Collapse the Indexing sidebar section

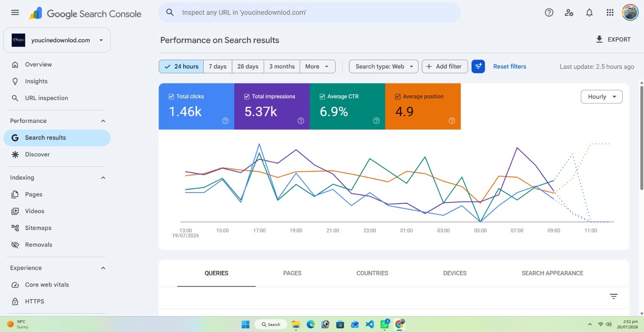click(x=103, y=178)
